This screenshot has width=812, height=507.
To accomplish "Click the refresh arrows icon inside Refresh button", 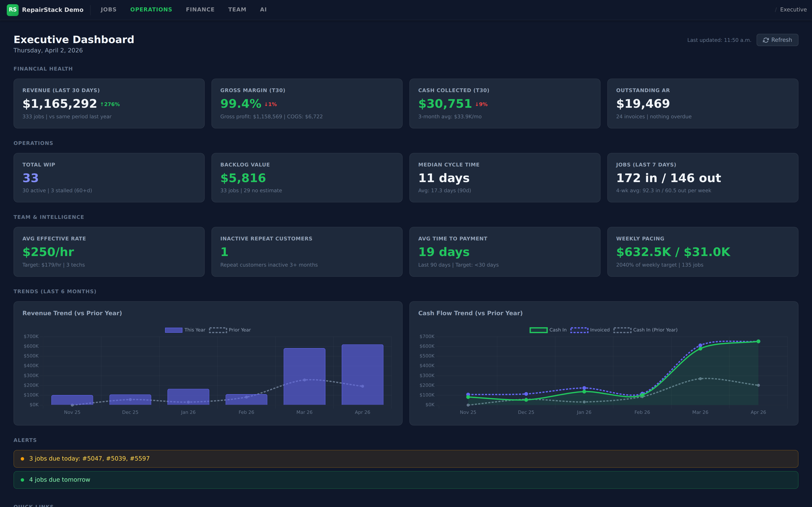I will [766, 40].
